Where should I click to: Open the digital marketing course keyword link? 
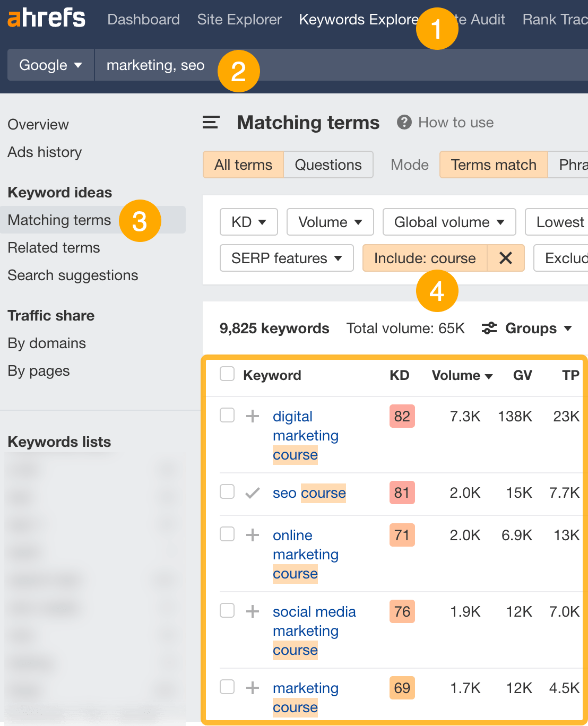click(306, 435)
